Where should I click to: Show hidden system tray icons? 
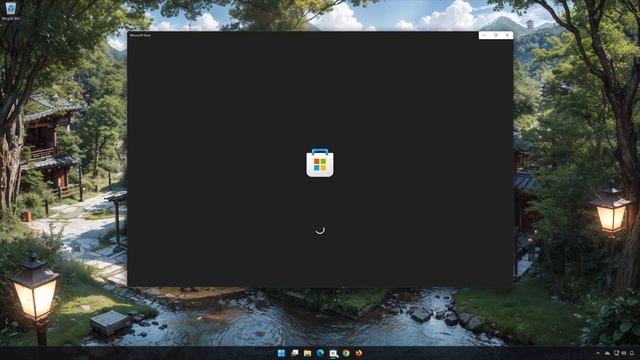click(x=598, y=353)
